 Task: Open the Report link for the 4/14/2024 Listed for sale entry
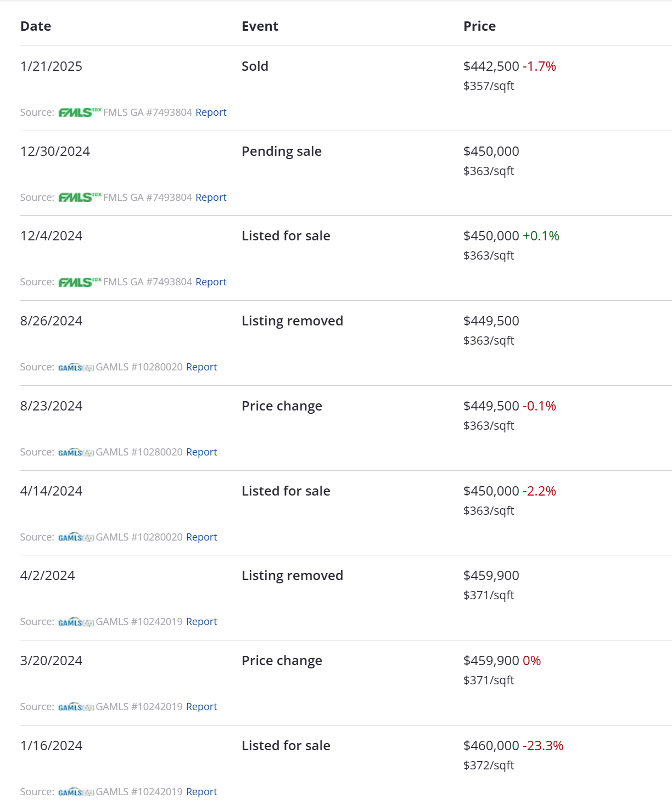pos(201,537)
